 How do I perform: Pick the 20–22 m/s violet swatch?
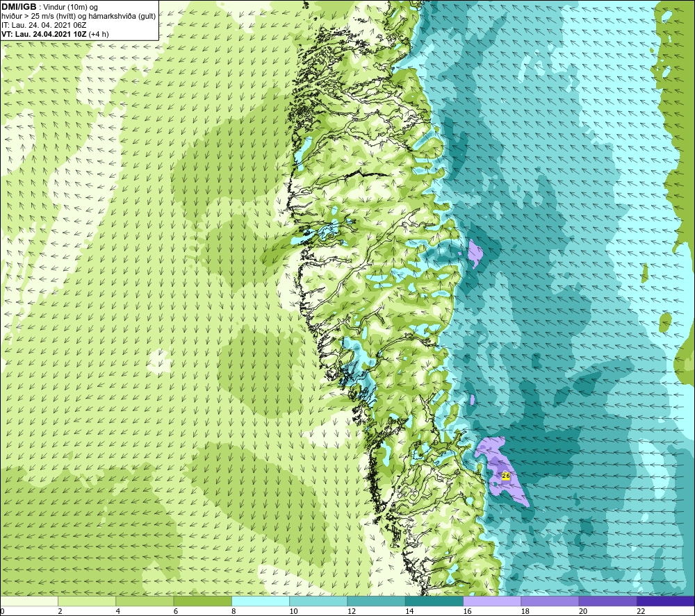click(x=608, y=601)
